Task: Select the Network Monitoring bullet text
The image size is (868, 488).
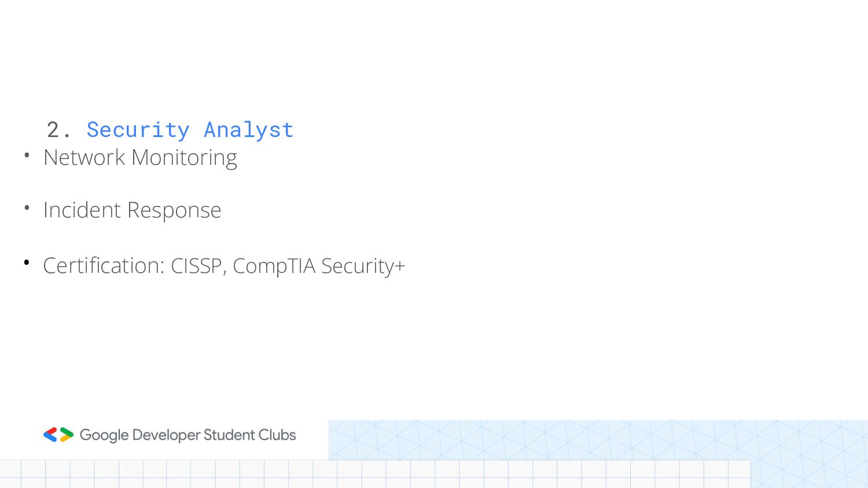Action: click(140, 157)
